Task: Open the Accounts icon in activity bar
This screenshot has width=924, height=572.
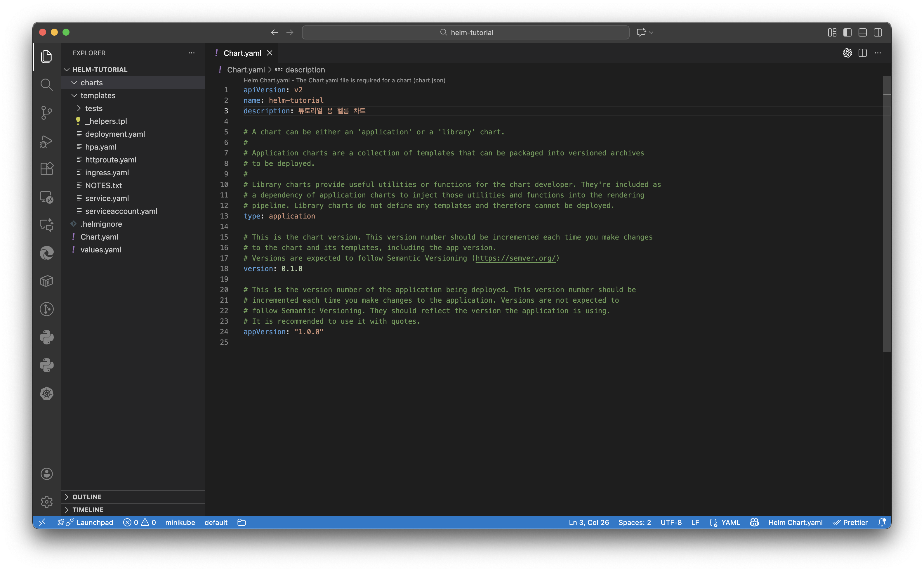Action: [46, 474]
